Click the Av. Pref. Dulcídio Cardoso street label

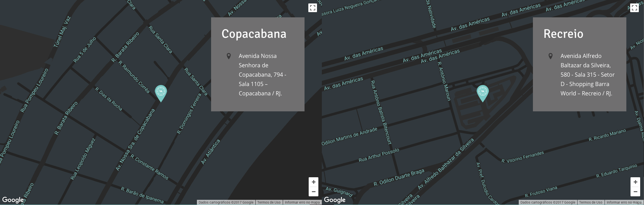(x=487, y=184)
